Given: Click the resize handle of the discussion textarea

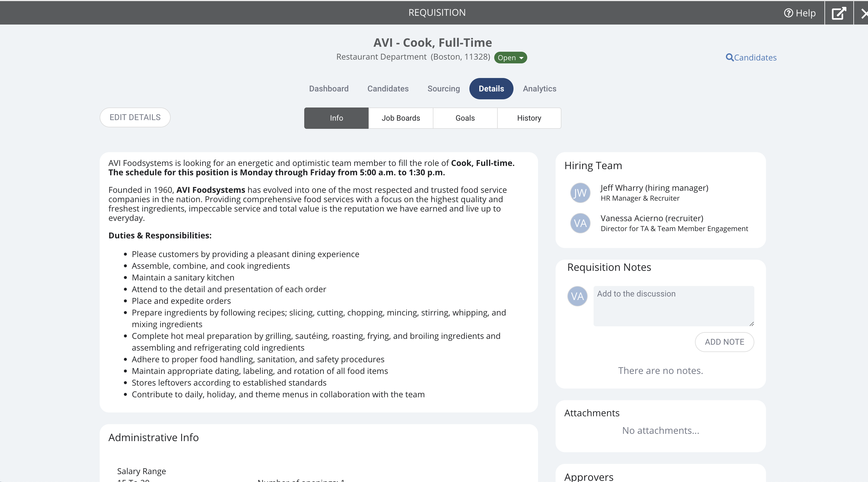Looking at the screenshot, I should click(x=751, y=324).
